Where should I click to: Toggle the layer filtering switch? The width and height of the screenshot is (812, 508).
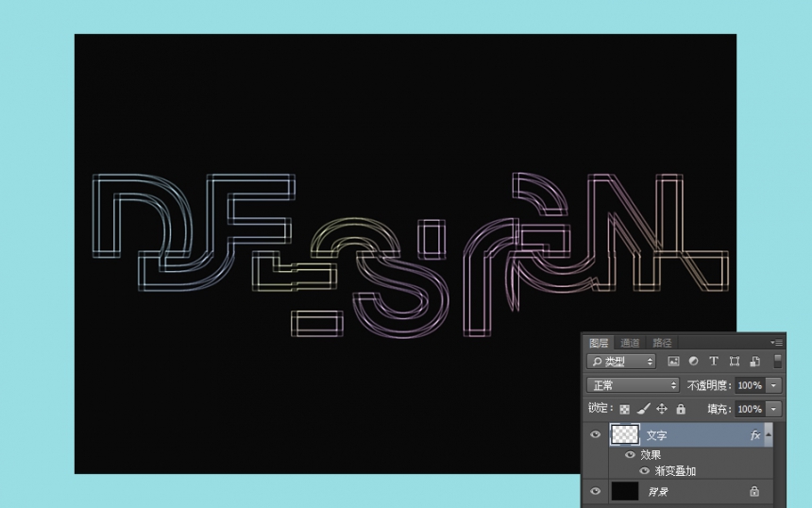(777, 361)
